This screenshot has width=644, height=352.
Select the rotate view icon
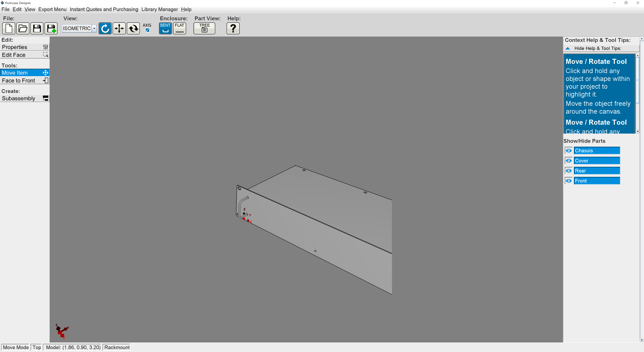click(x=133, y=28)
